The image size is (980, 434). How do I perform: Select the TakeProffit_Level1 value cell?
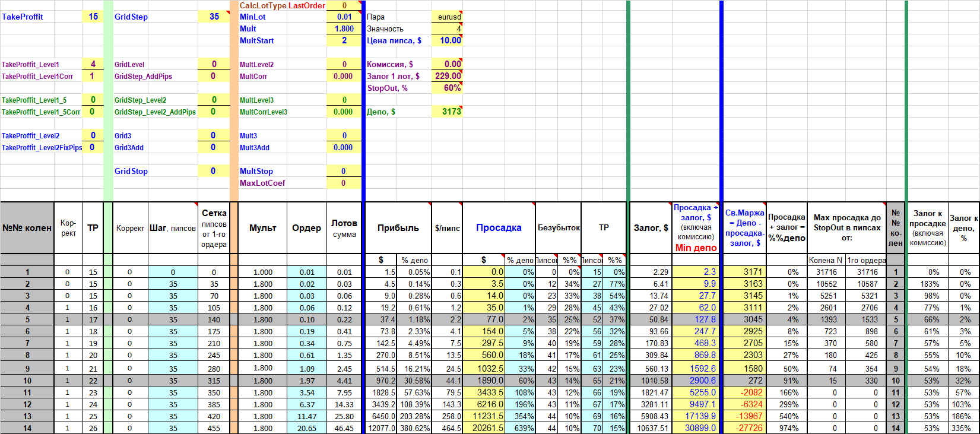click(x=93, y=64)
